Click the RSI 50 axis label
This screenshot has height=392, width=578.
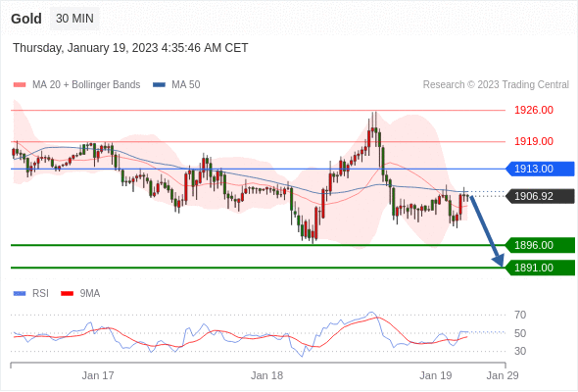click(x=520, y=333)
